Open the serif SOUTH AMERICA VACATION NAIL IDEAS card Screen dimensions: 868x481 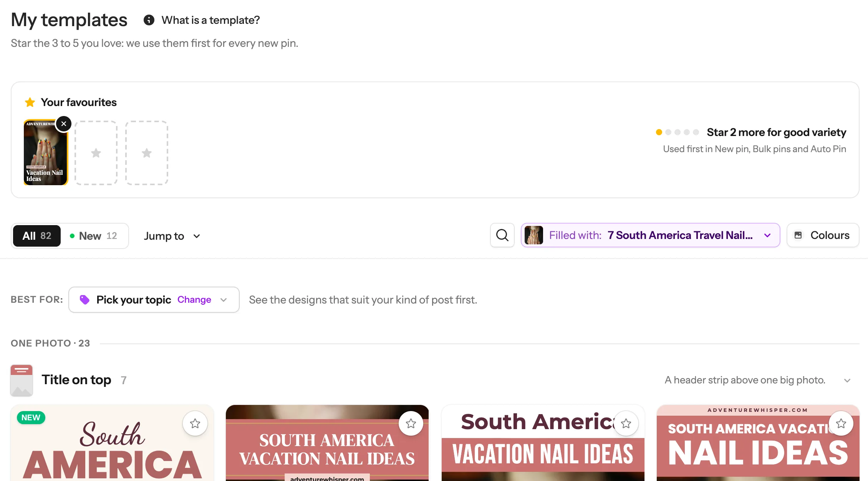pos(327,443)
